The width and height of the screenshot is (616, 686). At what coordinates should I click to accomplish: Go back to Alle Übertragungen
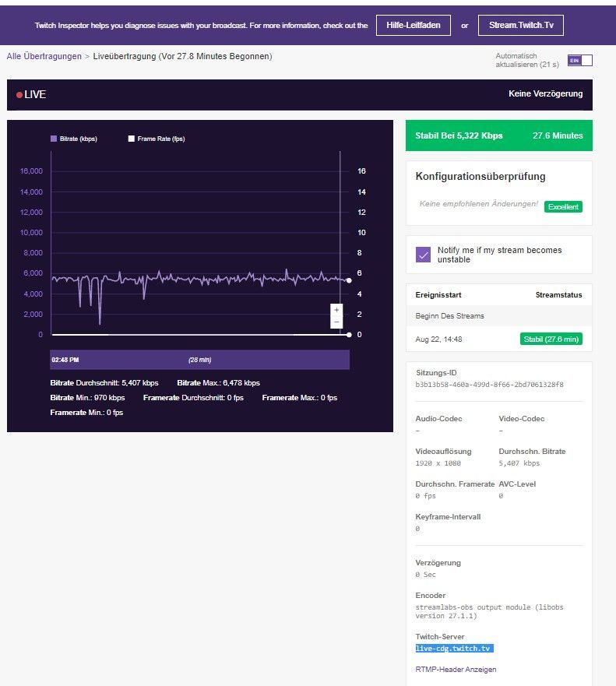pos(44,56)
